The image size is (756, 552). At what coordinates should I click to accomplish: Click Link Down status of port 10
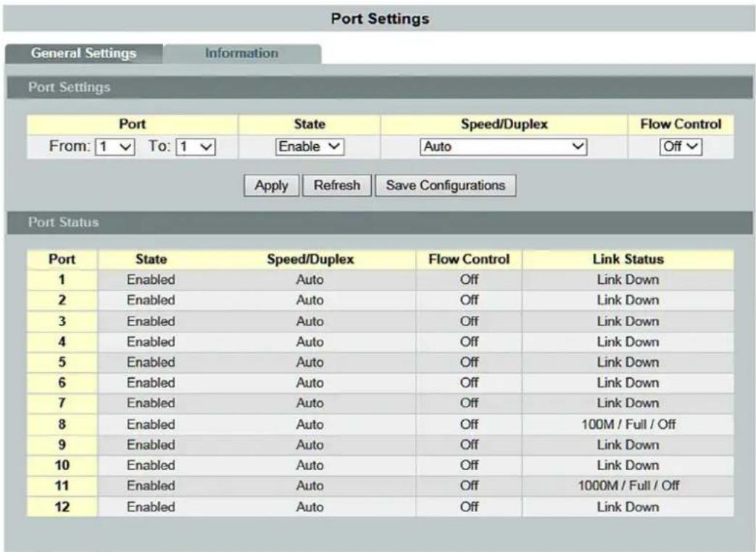pos(628,465)
